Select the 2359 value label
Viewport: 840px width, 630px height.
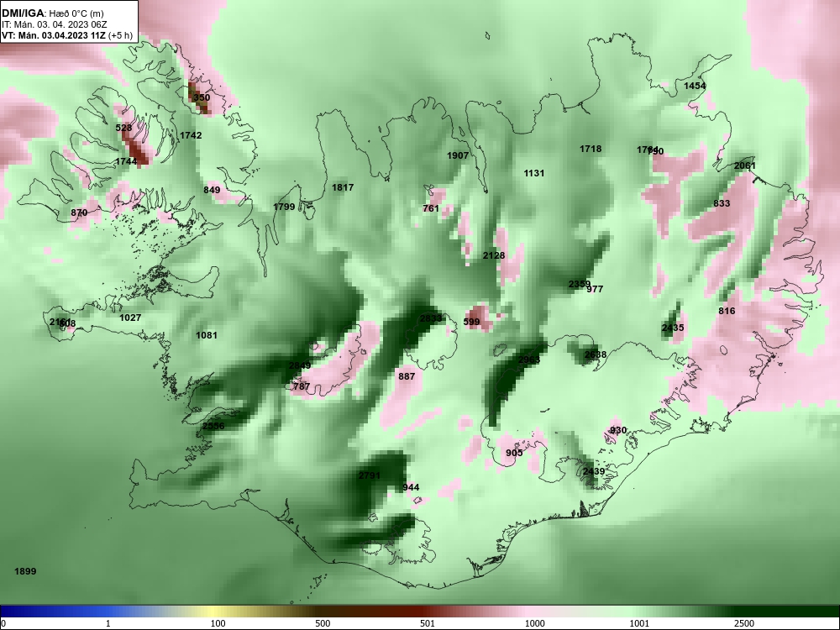coord(579,284)
